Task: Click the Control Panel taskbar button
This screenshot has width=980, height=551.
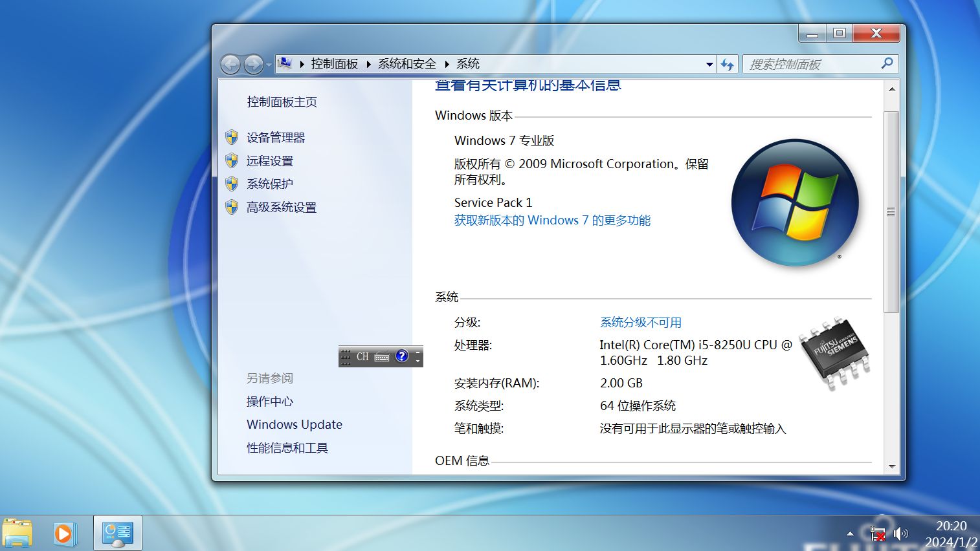Action: tap(118, 534)
